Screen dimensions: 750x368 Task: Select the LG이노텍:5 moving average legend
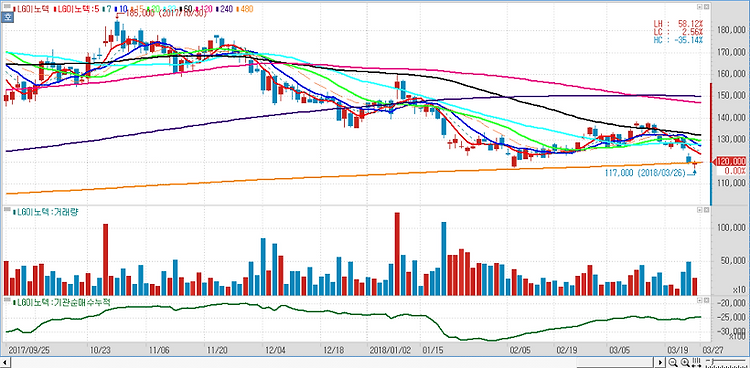pos(77,9)
